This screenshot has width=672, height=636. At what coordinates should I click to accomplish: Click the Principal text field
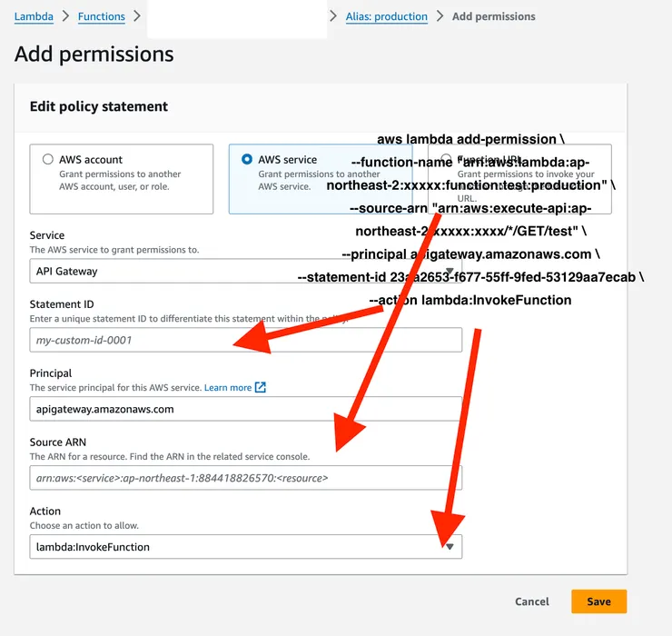(245, 409)
